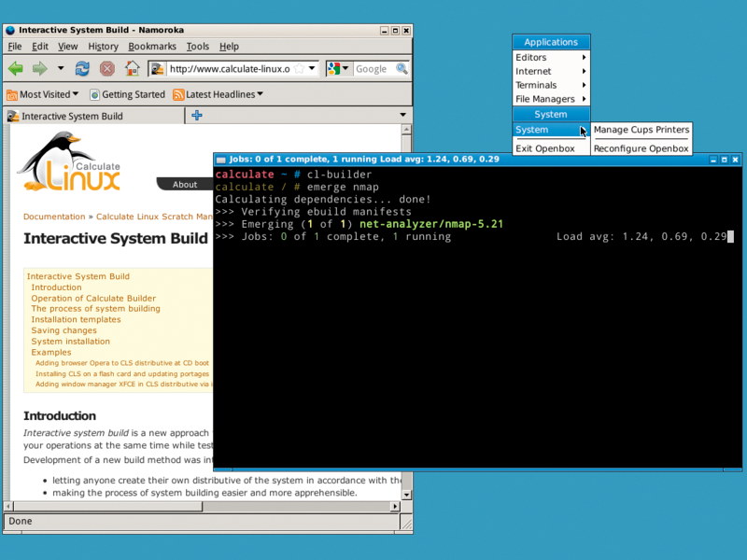Image resolution: width=747 pixels, height=560 pixels.
Task: Expand the File Managers submenu
Action: [x=551, y=99]
